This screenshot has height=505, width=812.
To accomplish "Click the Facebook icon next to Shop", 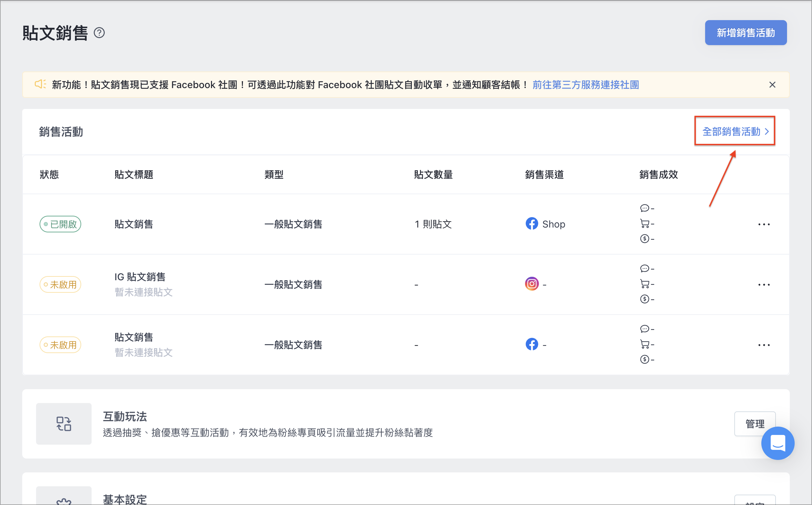I will tap(532, 224).
